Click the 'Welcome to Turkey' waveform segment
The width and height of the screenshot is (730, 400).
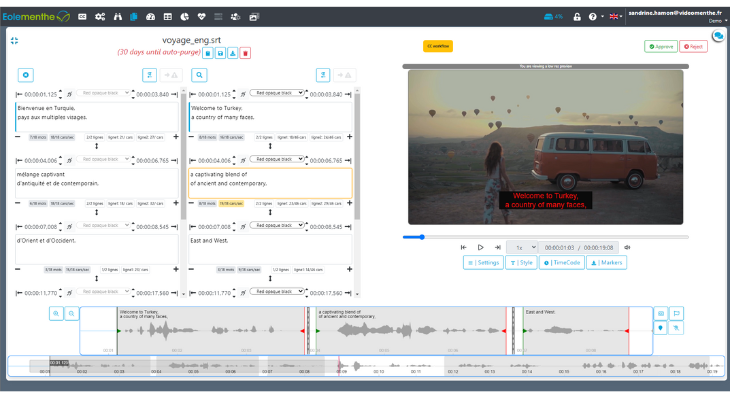point(211,331)
